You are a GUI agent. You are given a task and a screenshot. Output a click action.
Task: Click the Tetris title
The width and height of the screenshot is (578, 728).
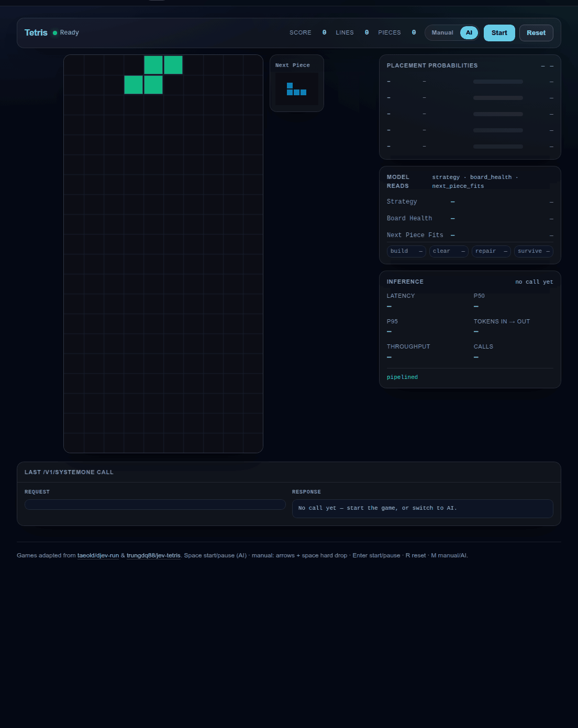click(36, 32)
